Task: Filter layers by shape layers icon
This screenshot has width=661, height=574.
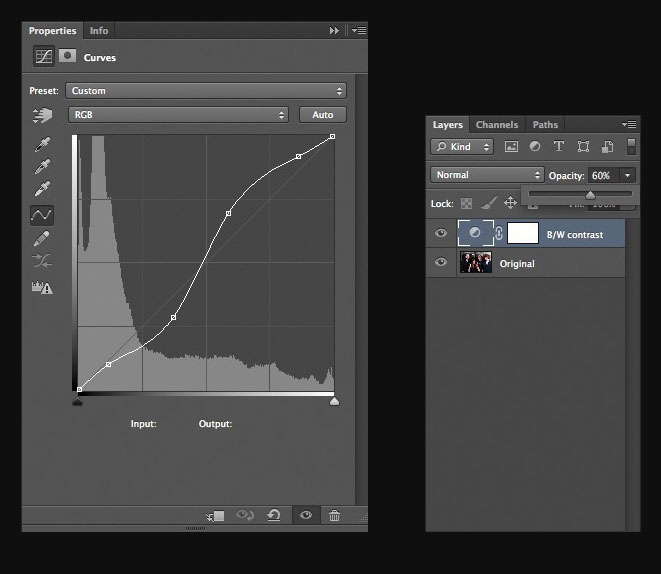Action: pos(583,146)
